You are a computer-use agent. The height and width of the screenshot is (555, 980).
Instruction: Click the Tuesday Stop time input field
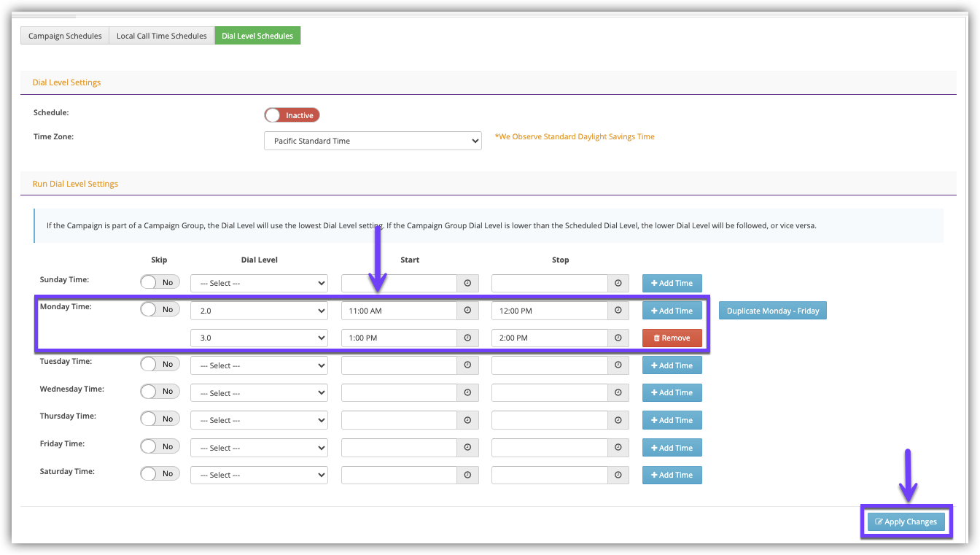[550, 365]
